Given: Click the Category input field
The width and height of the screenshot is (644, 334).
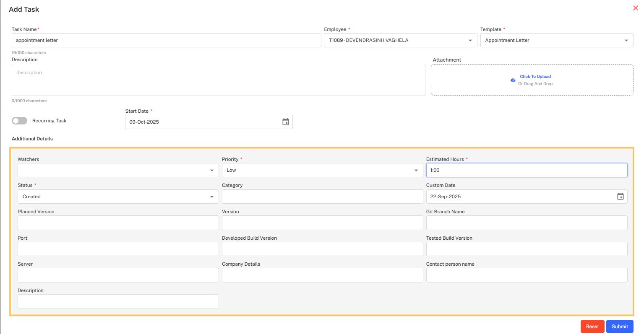Looking at the screenshot, I should 322,197.
